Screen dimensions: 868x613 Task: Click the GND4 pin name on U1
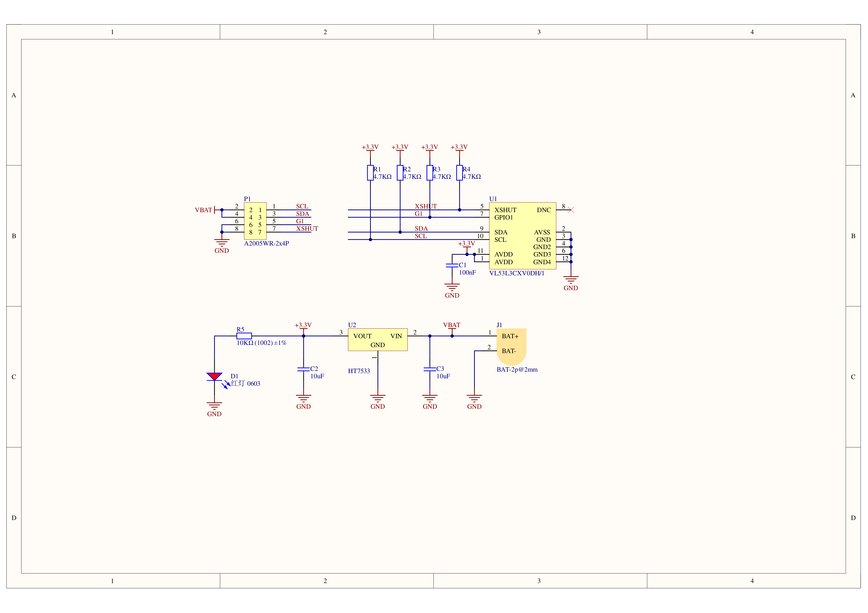[x=542, y=262]
